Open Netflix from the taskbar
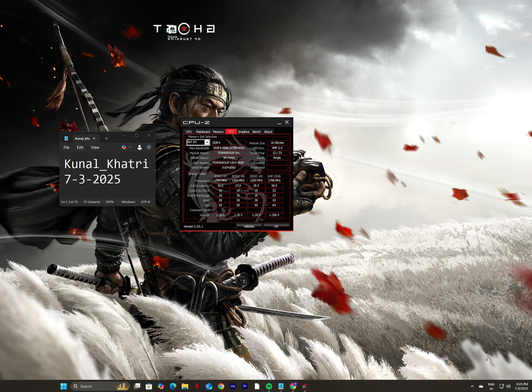 (x=197, y=386)
